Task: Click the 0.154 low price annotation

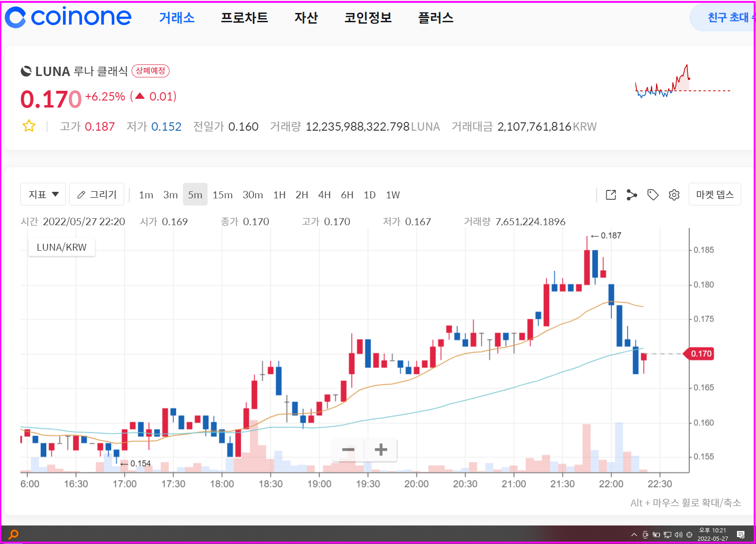Action: click(135, 463)
